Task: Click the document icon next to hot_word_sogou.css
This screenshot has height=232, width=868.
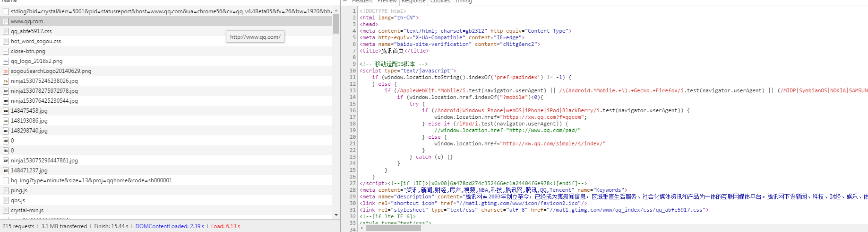Action: pos(6,41)
